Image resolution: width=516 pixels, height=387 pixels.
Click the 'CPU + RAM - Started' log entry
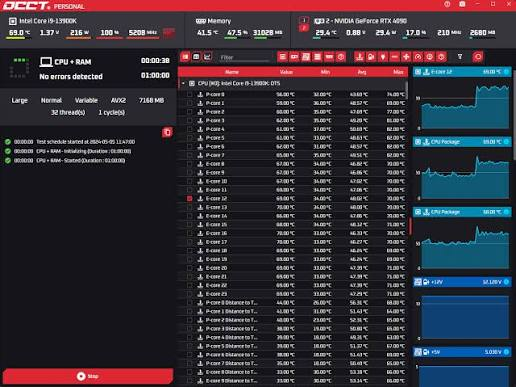[81, 161]
